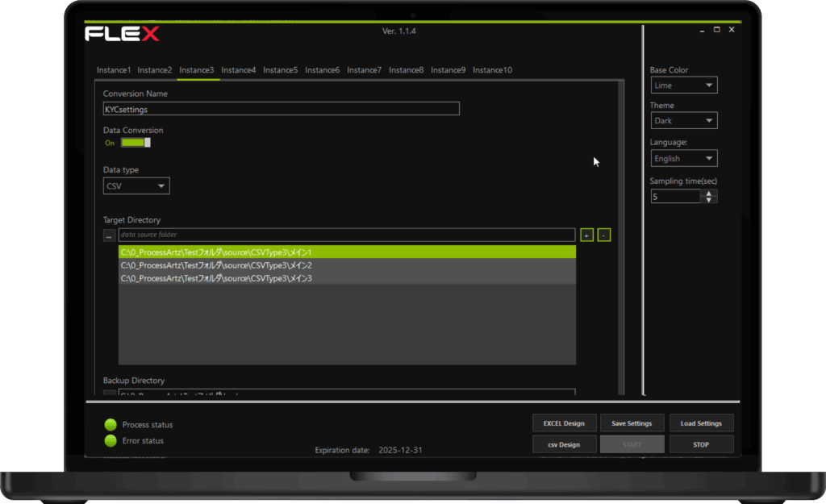Change the Language dropdown selection

(x=683, y=159)
